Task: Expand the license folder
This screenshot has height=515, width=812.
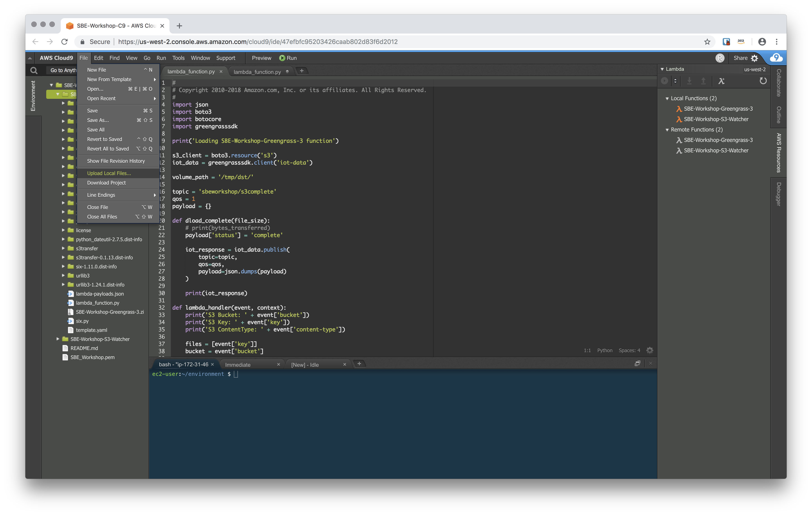Action: coord(63,230)
